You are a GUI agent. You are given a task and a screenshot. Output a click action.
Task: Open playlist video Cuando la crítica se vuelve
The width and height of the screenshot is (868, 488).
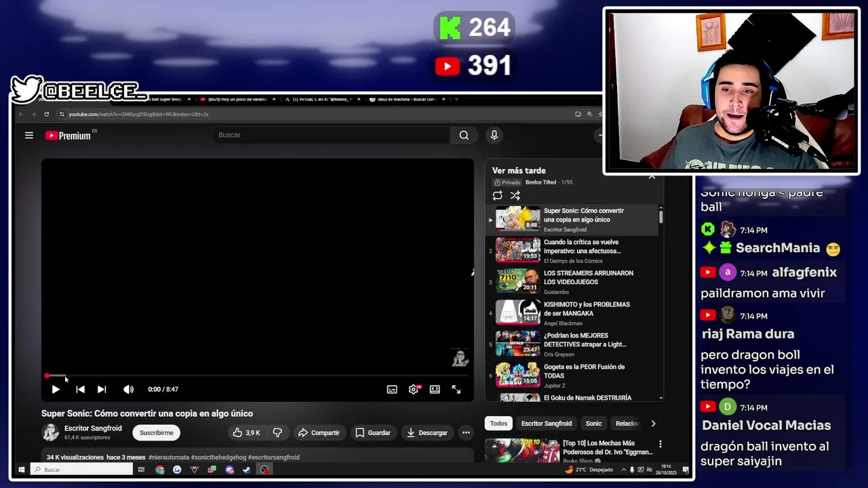point(573,251)
